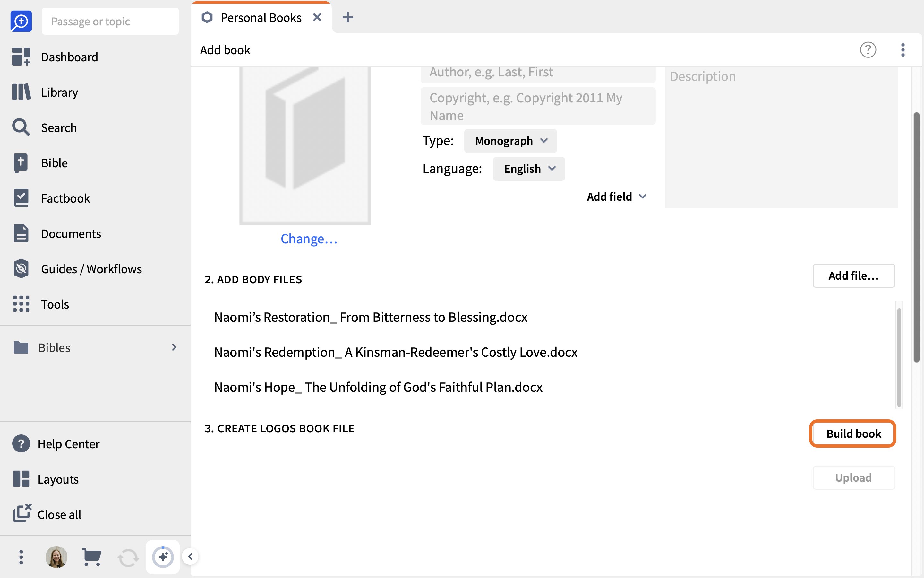The image size is (924, 578).
Task: Switch to the Personal Books tab
Action: (x=261, y=18)
